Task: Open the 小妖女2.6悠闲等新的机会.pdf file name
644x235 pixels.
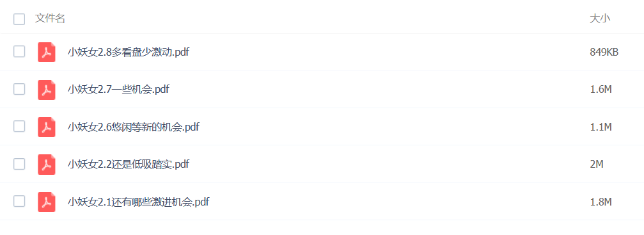Action: click(134, 127)
